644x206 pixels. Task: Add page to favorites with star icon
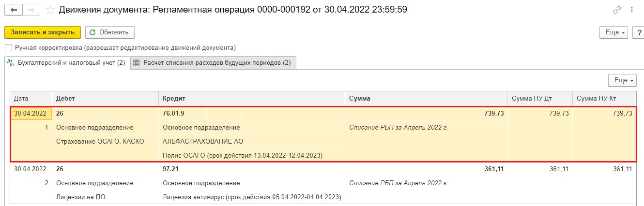[x=50, y=10]
